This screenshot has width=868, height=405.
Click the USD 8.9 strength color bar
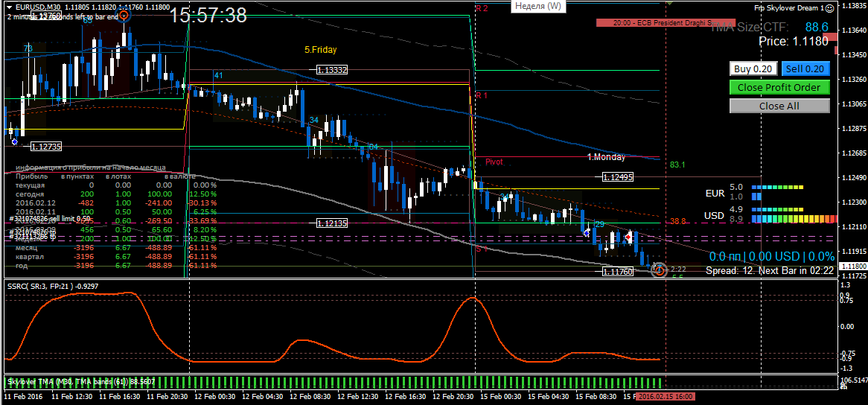(795, 220)
